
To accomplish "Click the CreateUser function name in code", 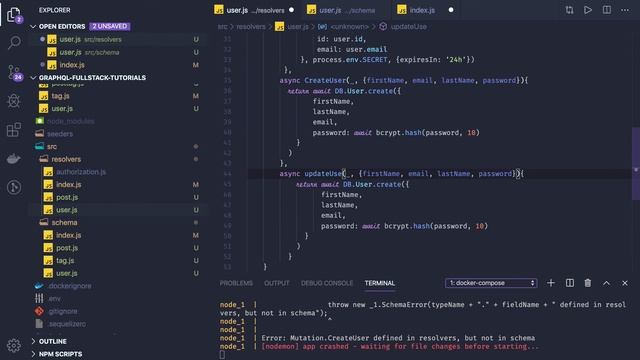I will click(x=325, y=80).
